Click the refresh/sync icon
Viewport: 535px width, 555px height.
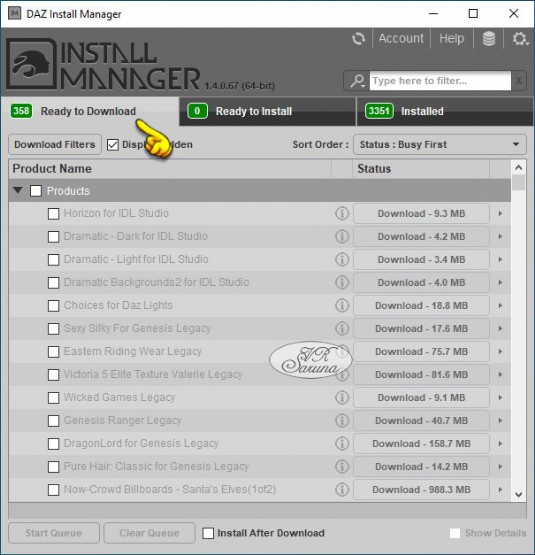pos(359,38)
